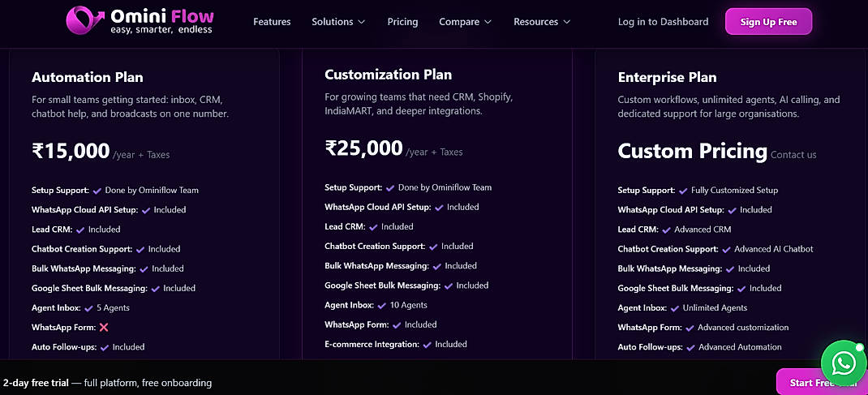Click red cross beside WhatsApp Form in Automation Plan
This screenshot has width=868, height=395.
tap(104, 328)
